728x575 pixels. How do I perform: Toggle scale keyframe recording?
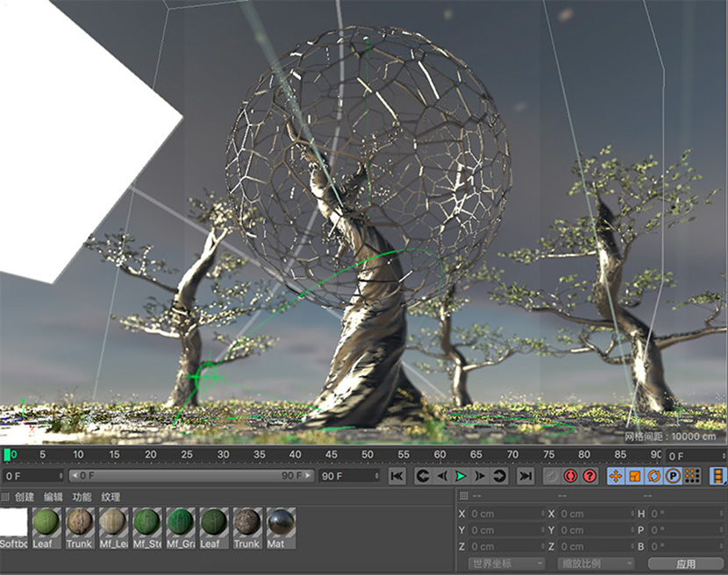tap(634, 476)
